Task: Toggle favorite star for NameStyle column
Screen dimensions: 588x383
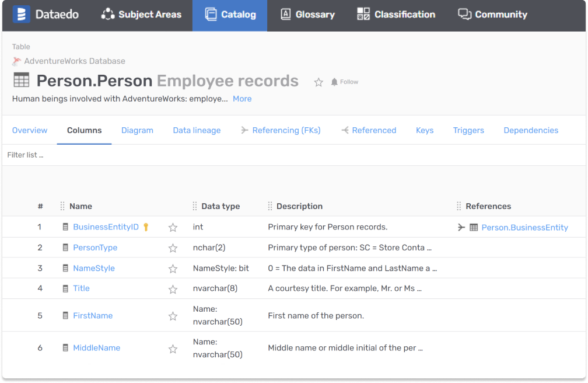Action: [173, 269]
